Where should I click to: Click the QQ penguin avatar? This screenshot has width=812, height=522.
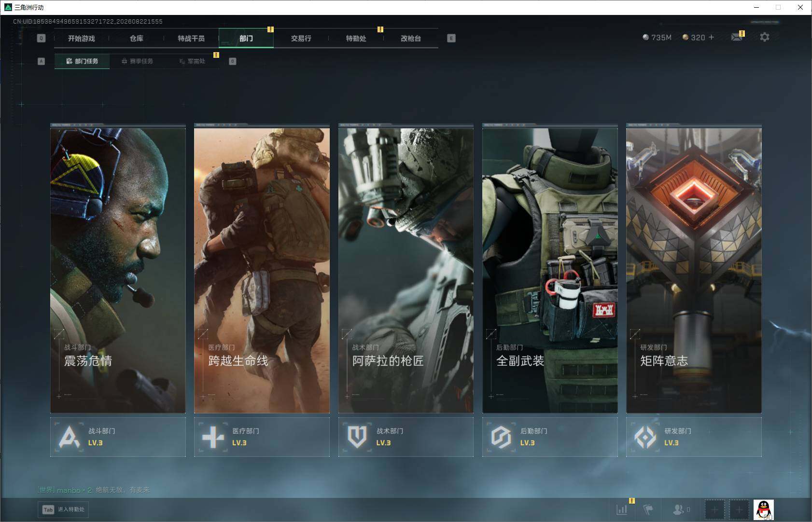pyautogui.click(x=764, y=510)
